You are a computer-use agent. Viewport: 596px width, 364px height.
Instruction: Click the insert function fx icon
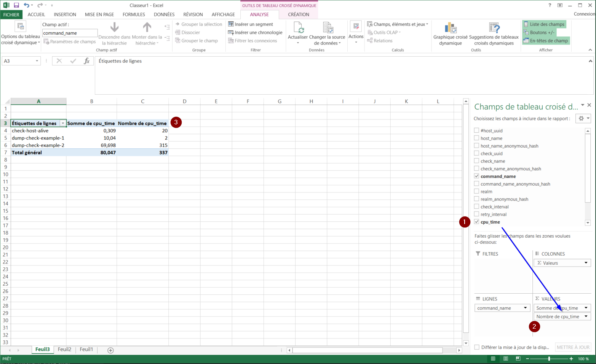87,61
